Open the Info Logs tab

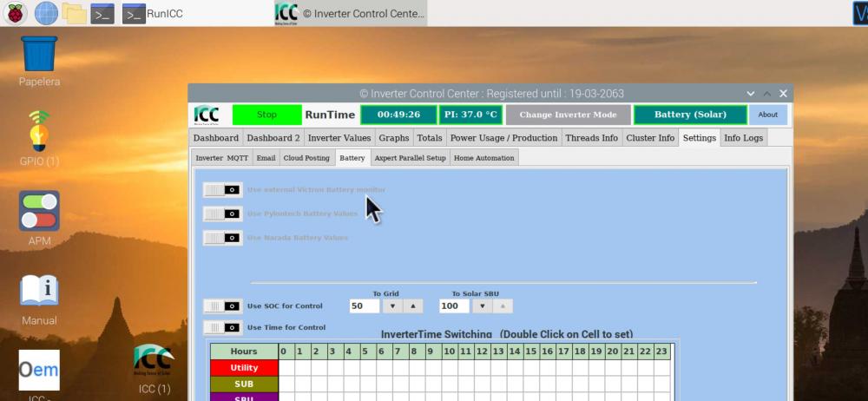pyautogui.click(x=744, y=138)
